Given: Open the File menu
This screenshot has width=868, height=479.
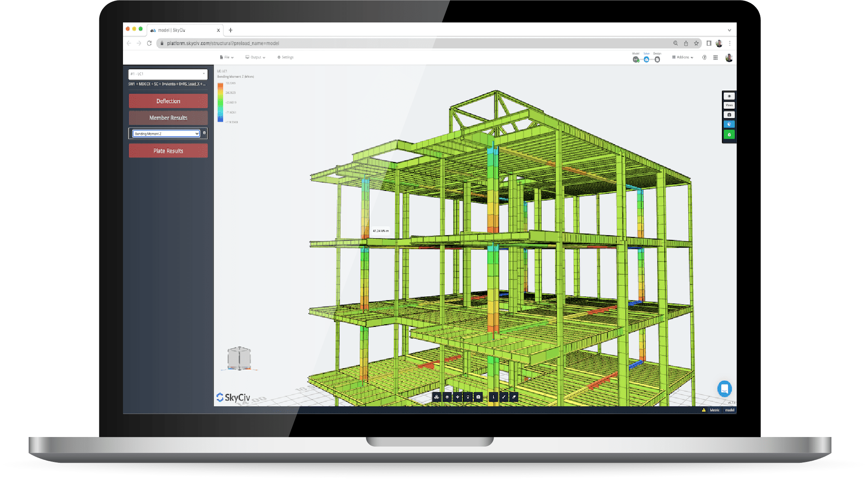Looking at the screenshot, I should point(227,57).
